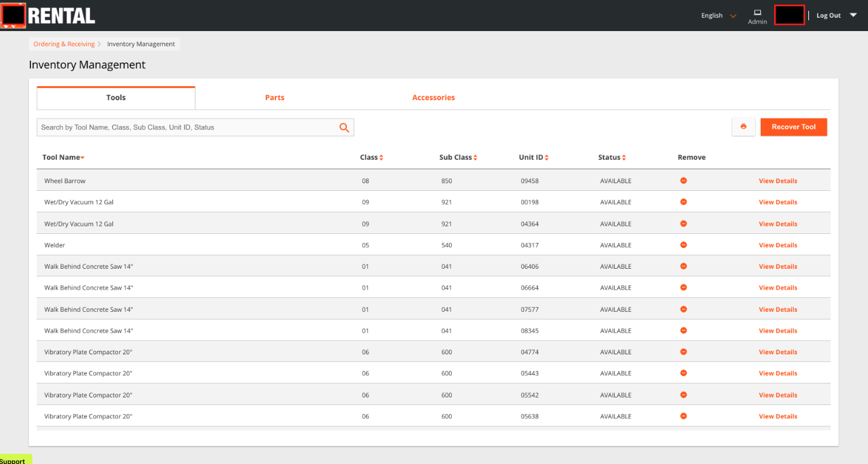Remove Wet/Dry Vacuum unit 00198
This screenshot has height=464, width=868.
683,202
